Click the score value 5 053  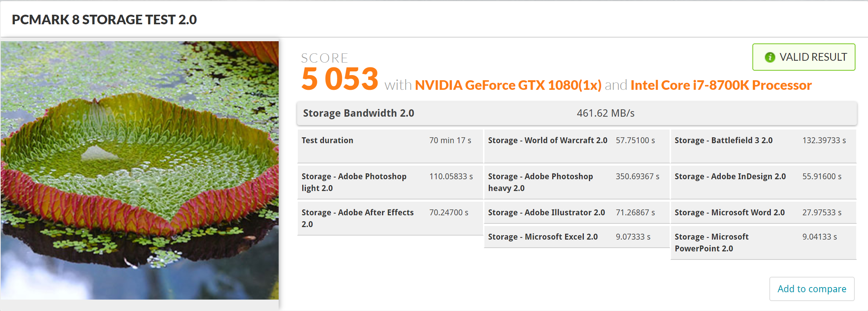tap(339, 79)
